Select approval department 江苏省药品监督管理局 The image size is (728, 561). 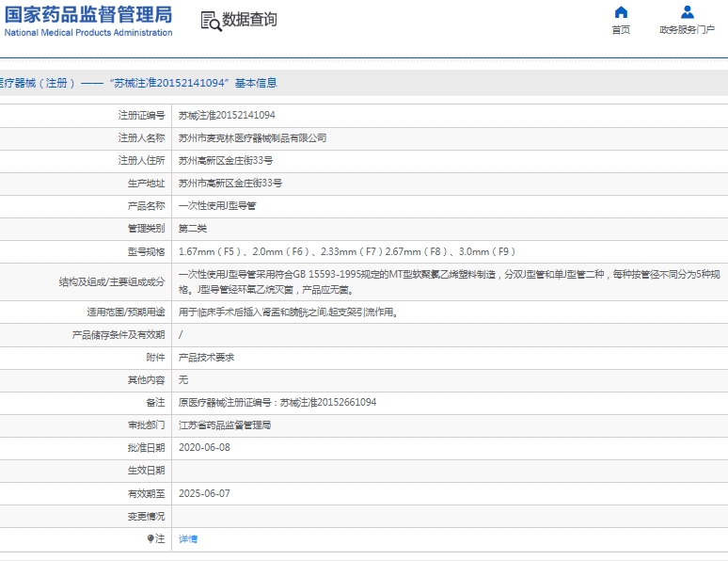pyautogui.click(x=225, y=425)
